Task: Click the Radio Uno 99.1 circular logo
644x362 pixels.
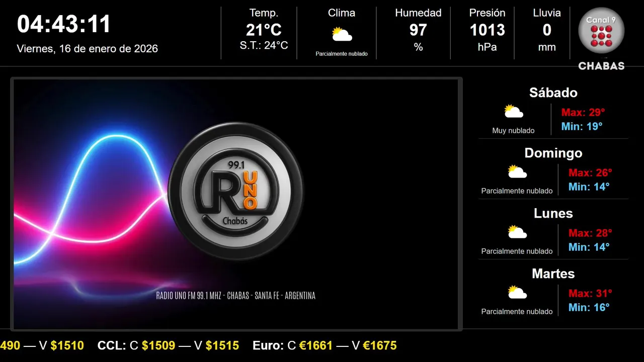Action: (x=235, y=191)
